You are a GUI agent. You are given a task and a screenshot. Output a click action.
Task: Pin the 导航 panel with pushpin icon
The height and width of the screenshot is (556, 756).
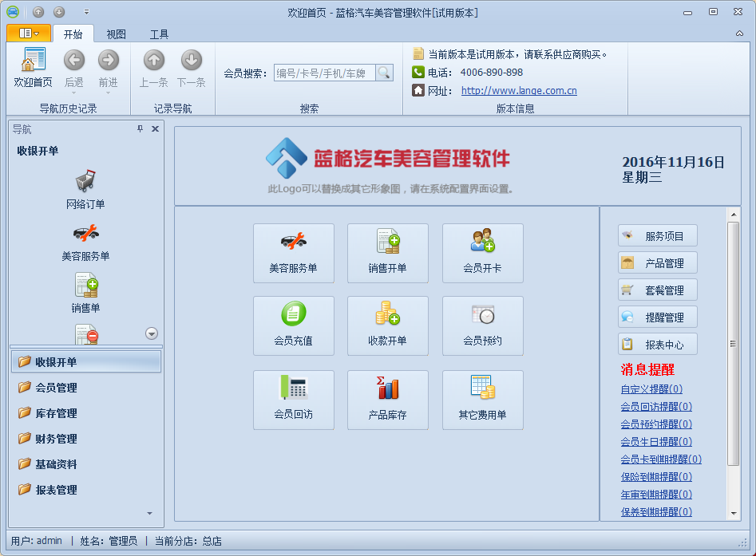pyautogui.click(x=140, y=128)
